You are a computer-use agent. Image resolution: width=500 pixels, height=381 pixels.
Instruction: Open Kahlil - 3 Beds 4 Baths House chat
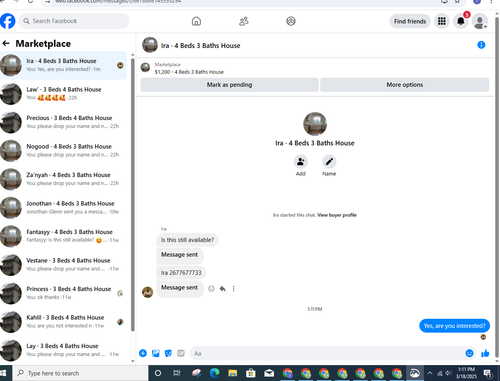pos(63,322)
